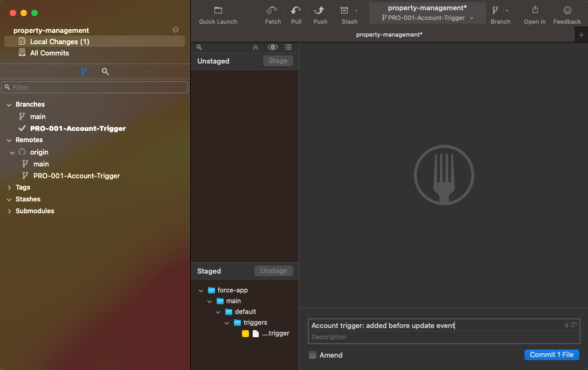Select Local Changes (1) in the sidebar
Image resolution: width=588 pixels, height=370 pixels.
(x=94, y=41)
